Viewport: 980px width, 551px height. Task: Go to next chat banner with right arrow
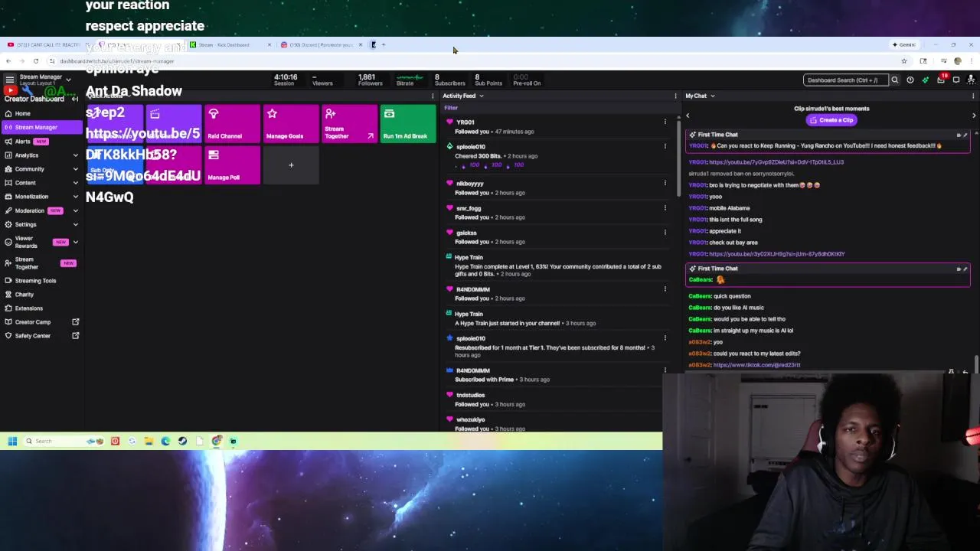[974, 116]
